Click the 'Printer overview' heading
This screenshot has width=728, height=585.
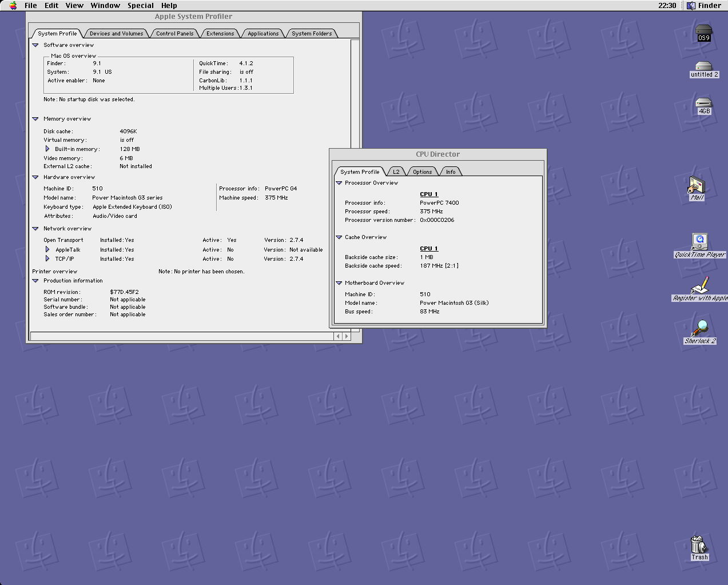tap(54, 272)
